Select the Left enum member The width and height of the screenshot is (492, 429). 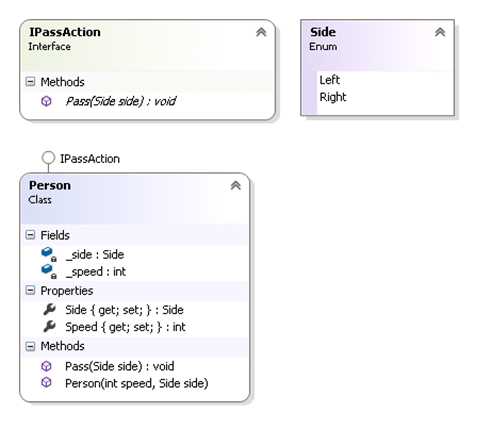[329, 80]
